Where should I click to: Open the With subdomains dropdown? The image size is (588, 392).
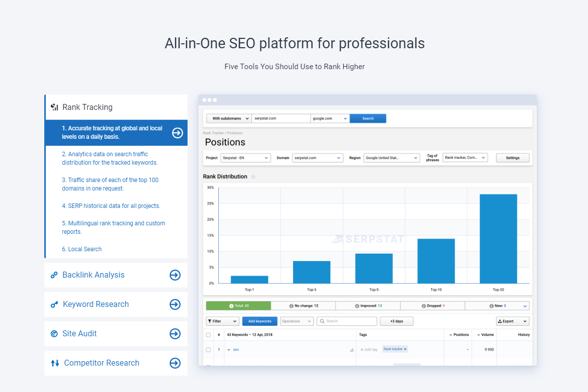228,118
